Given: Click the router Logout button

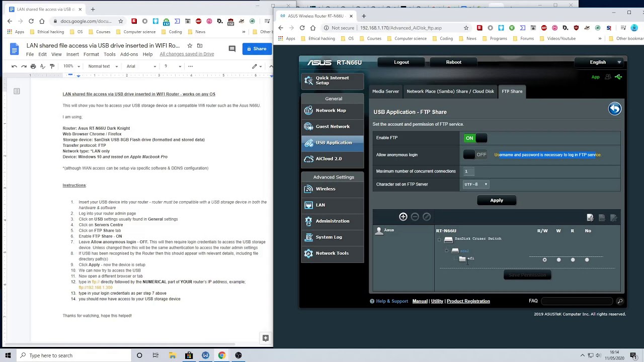Looking at the screenshot, I should pyautogui.click(x=401, y=62).
